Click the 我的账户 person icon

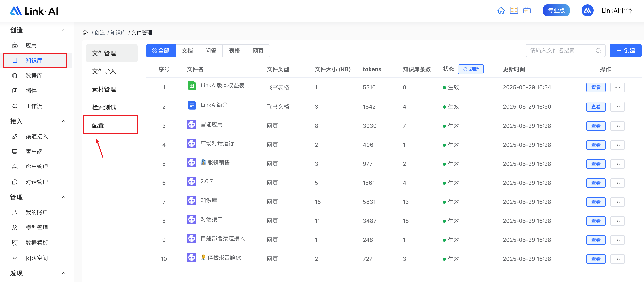[x=15, y=212]
